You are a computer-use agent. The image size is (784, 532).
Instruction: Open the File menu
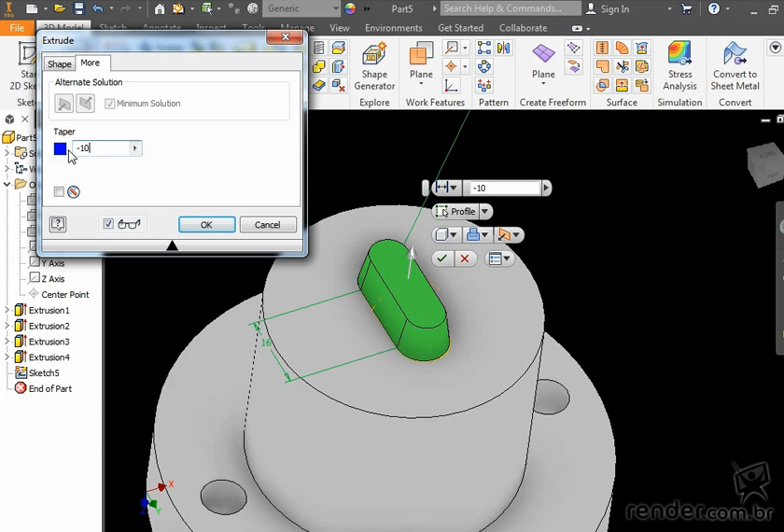click(x=17, y=28)
